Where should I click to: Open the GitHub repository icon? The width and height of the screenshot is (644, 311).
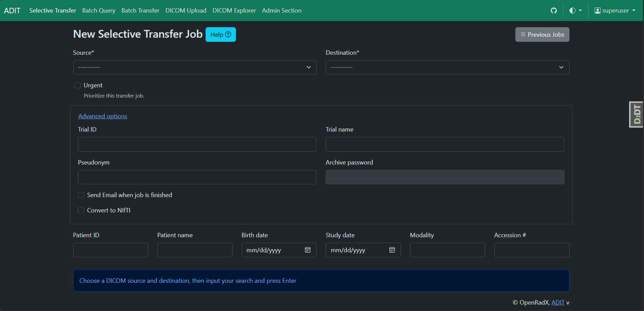coord(554,11)
